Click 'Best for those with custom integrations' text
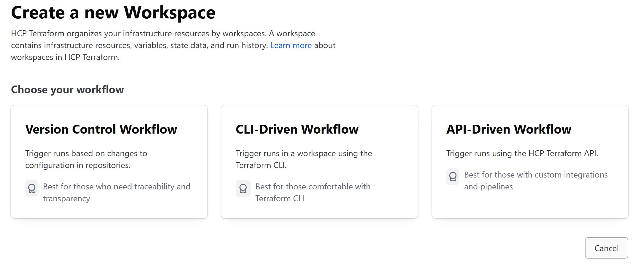Viewport: 644px width, 274px height. [x=536, y=181]
